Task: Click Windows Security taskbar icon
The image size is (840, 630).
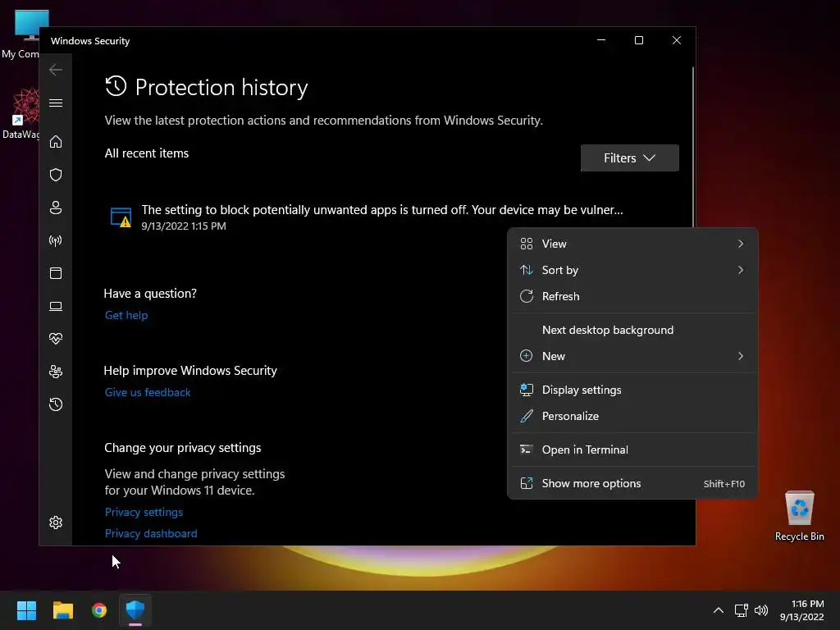Action: [135, 610]
